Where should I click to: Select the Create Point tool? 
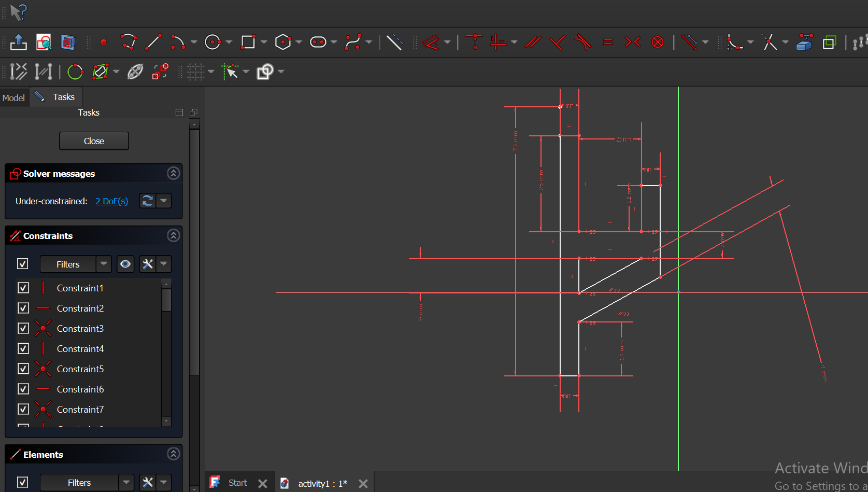(104, 42)
